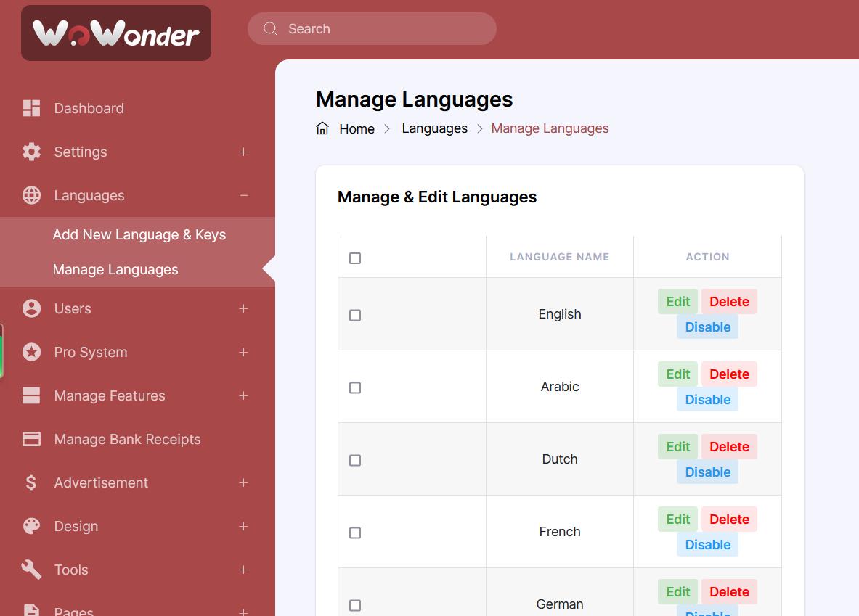The image size is (859, 616).
Task: Expand the Tools plus sign
Action: [x=243, y=570]
